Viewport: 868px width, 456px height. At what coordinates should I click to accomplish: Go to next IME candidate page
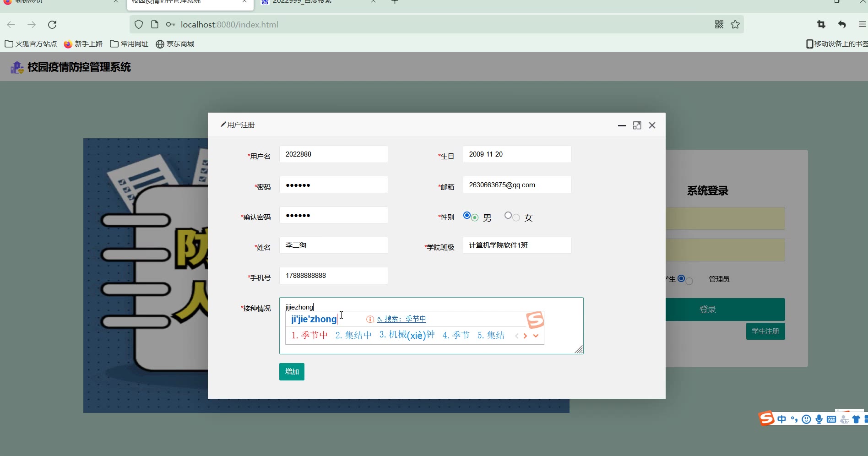[x=525, y=336]
